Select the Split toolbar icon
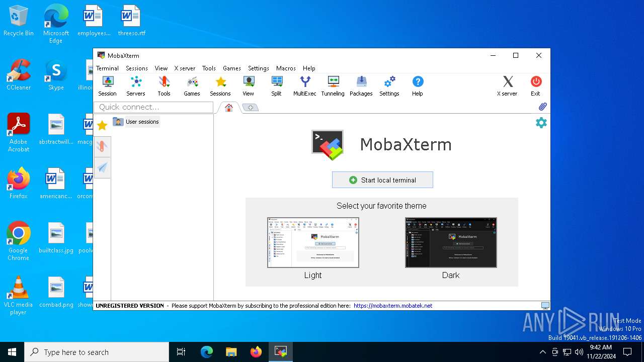This screenshot has height=362, width=644. pos(277,86)
